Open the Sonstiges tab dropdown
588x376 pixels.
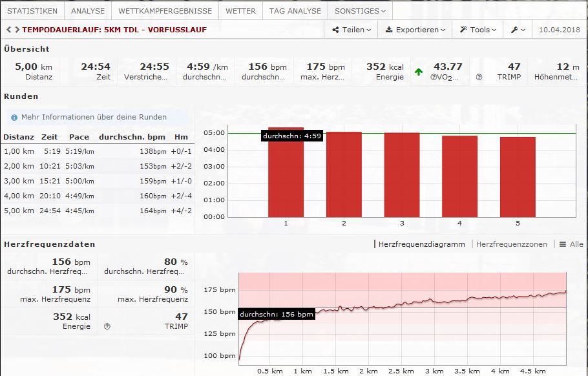point(360,11)
